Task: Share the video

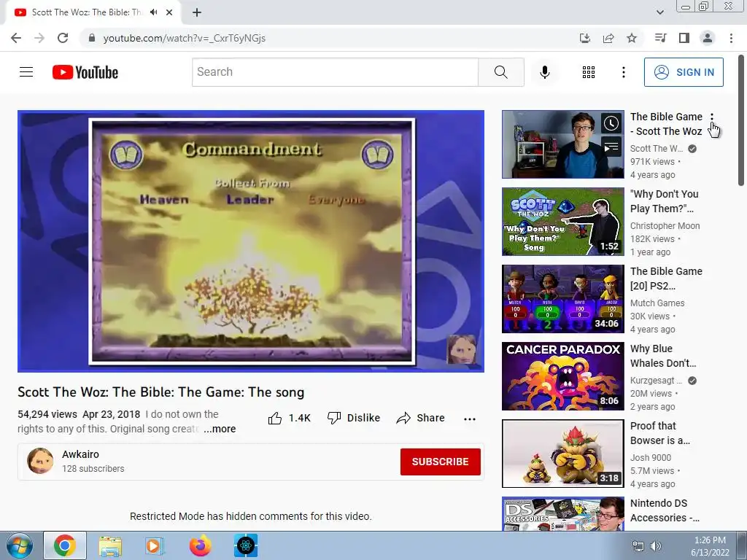Action: 420,418
